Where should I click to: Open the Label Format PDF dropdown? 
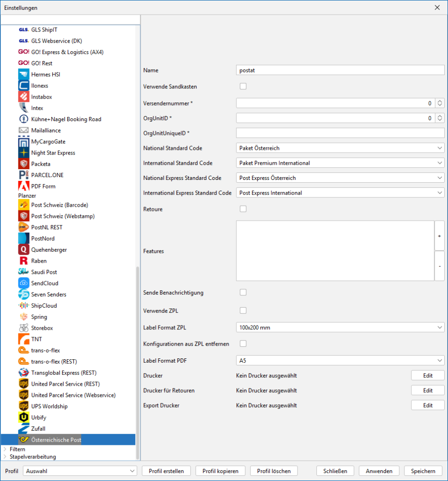(340, 361)
